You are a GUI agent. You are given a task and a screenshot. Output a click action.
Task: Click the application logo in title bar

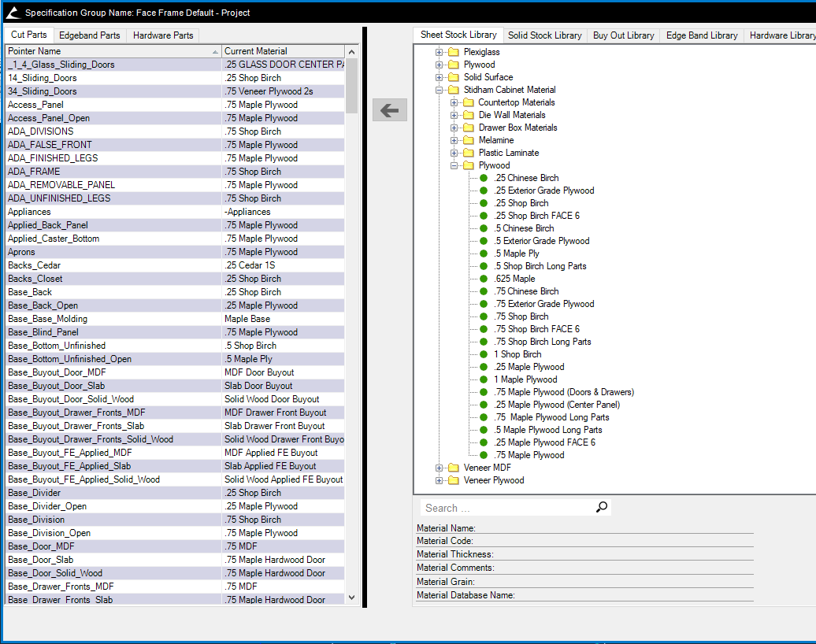13,13
